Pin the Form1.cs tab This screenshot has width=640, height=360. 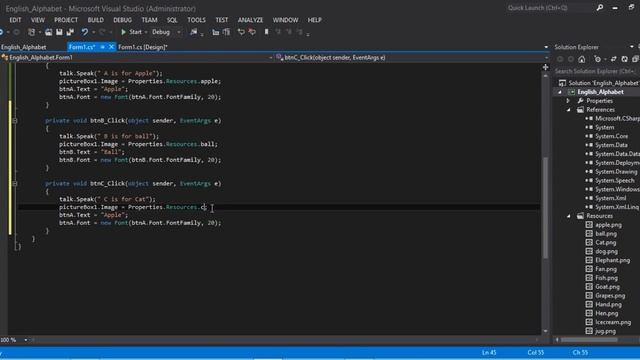point(102,47)
